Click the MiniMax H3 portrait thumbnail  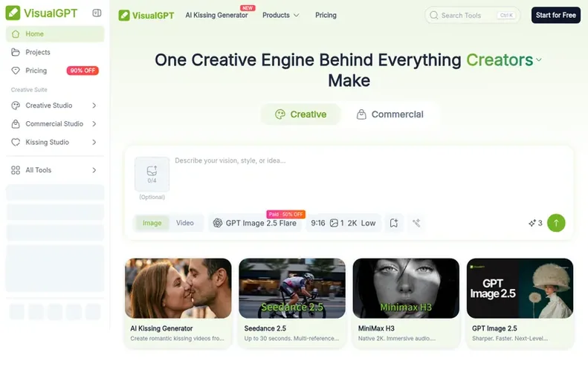point(406,288)
